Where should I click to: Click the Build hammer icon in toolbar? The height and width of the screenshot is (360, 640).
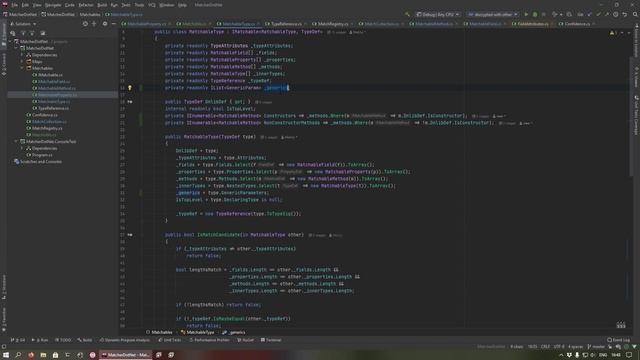(407, 14)
